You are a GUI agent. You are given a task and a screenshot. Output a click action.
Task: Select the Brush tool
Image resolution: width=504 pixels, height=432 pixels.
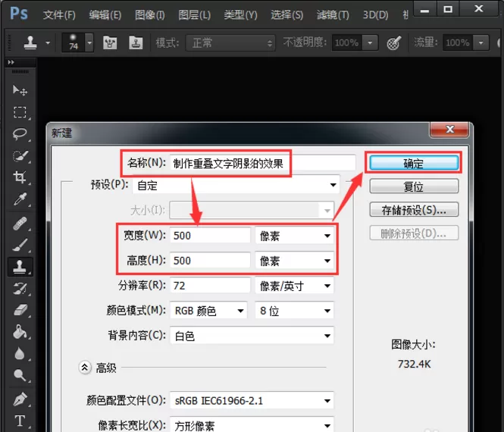pyautogui.click(x=20, y=246)
